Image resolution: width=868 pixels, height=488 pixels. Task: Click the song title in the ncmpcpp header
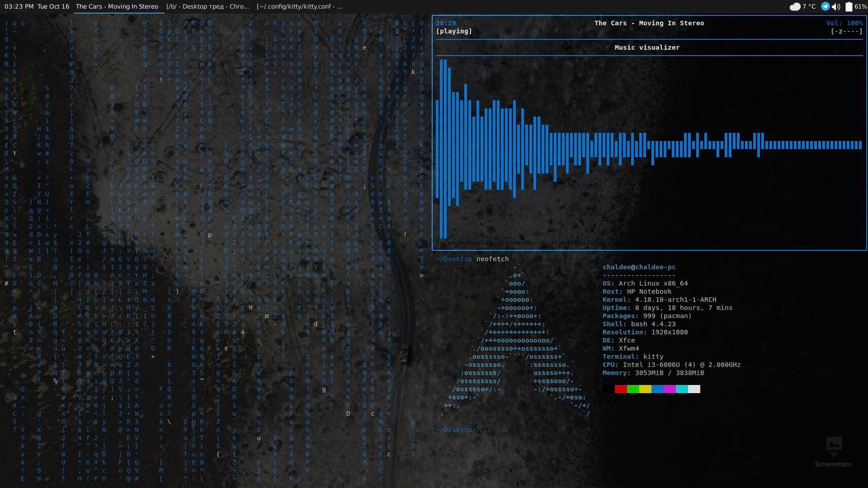(649, 23)
